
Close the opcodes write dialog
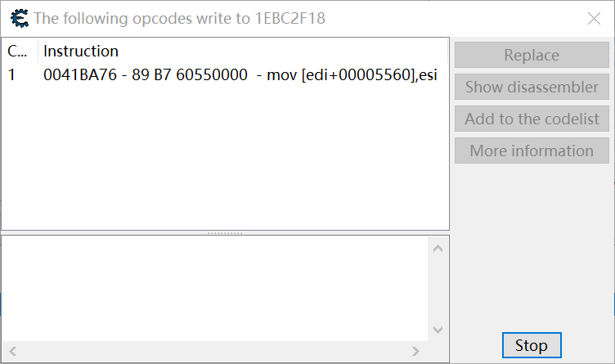(594, 19)
